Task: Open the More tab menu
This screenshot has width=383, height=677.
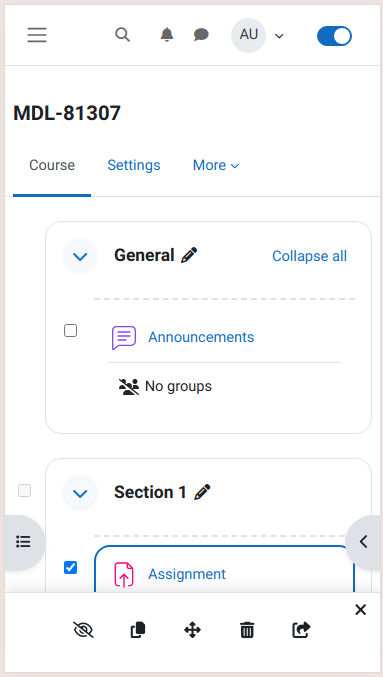Action: pos(216,165)
